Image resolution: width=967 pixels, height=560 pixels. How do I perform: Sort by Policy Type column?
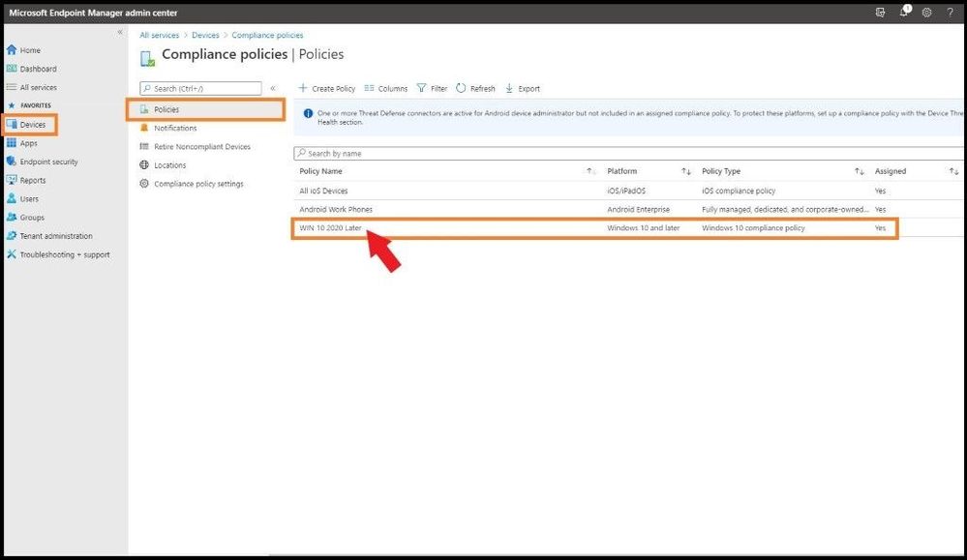[721, 171]
